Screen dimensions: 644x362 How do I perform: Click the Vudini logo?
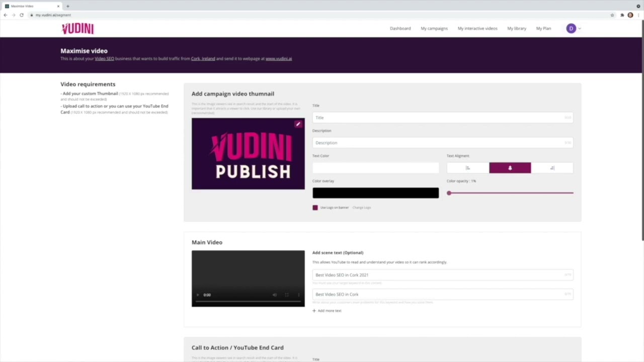point(77,29)
